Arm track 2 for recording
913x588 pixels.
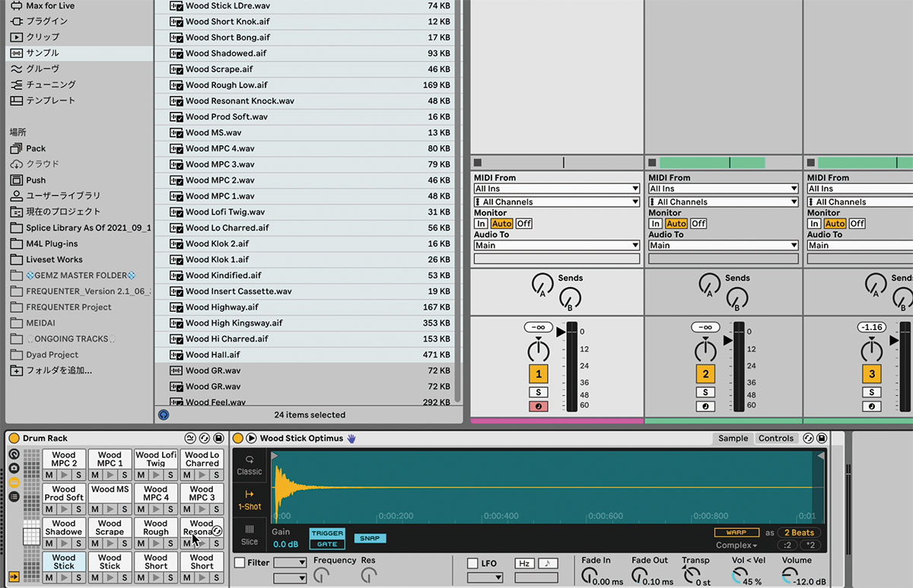tap(705, 406)
